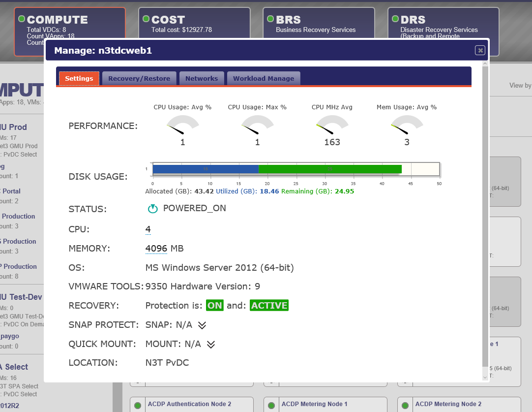Click the blue utilized disk bar segment
532x412 pixels.
pyautogui.click(x=206, y=169)
